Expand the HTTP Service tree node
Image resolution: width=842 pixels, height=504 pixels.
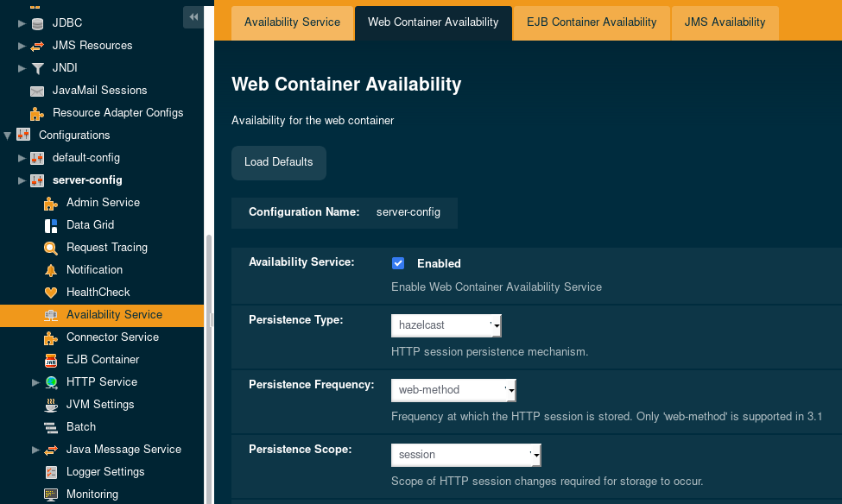[x=35, y=382]
